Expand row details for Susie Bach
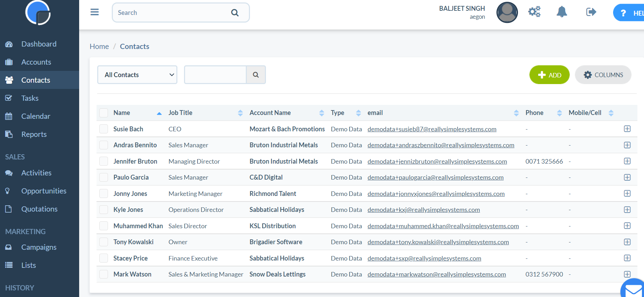This screenshot has height=297, width=644. point(627,129)
